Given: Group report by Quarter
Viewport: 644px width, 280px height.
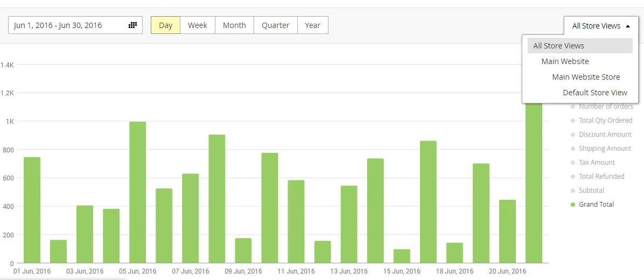Looking at the screenshot, I should click(275, 25).
